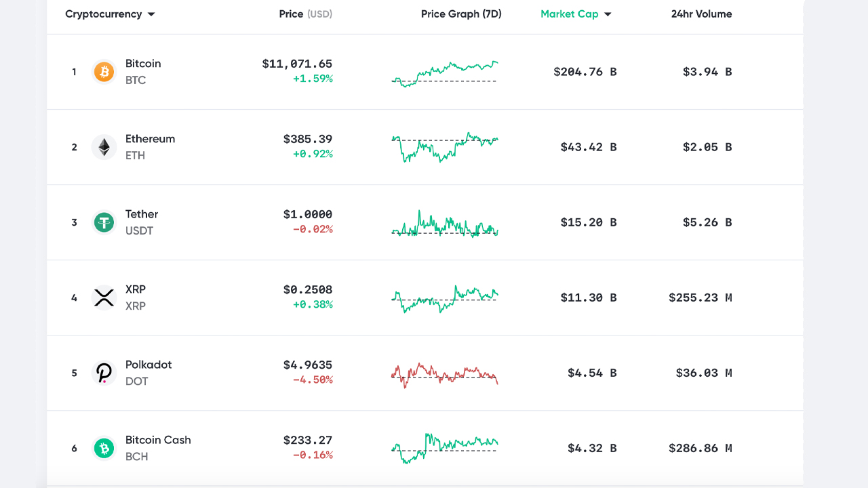Click Polkadot market cap $4.54 B
The height and width of the screenshot is (488, 868).
click(592, 373)
